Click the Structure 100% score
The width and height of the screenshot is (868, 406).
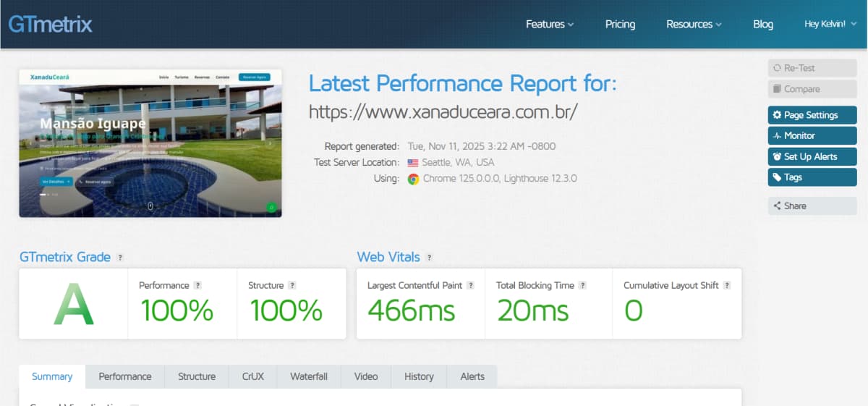pos(286,310)
